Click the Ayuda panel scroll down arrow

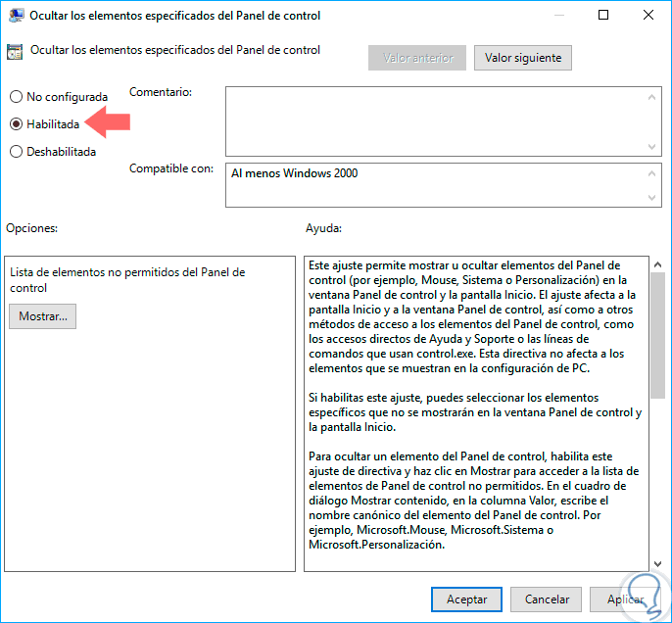pyautogui.click(x=658, y=564)
